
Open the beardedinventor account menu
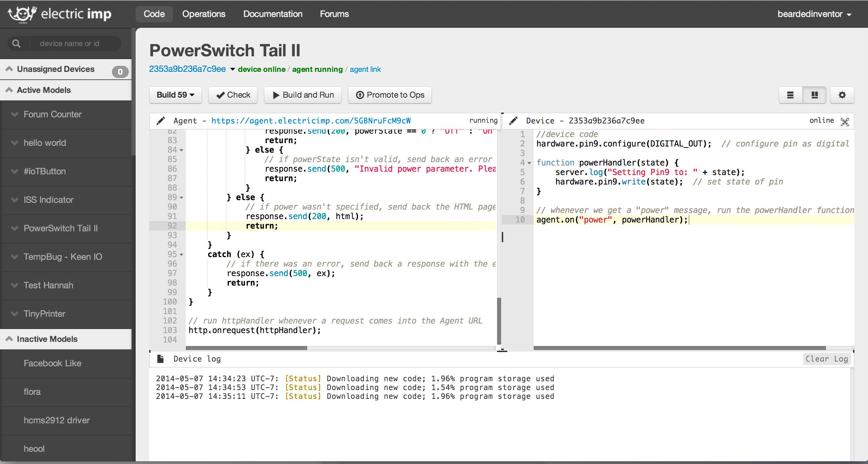click(814, 14)
